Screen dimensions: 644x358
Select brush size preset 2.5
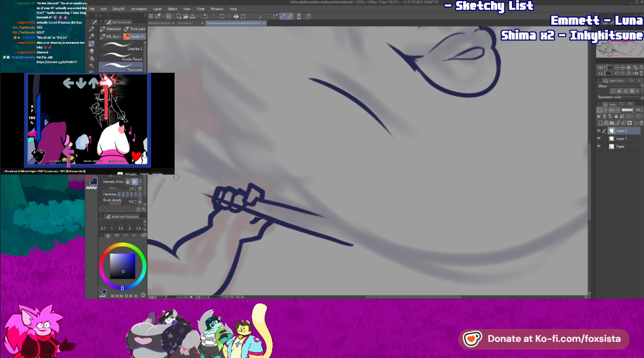[x=139, y=226]
